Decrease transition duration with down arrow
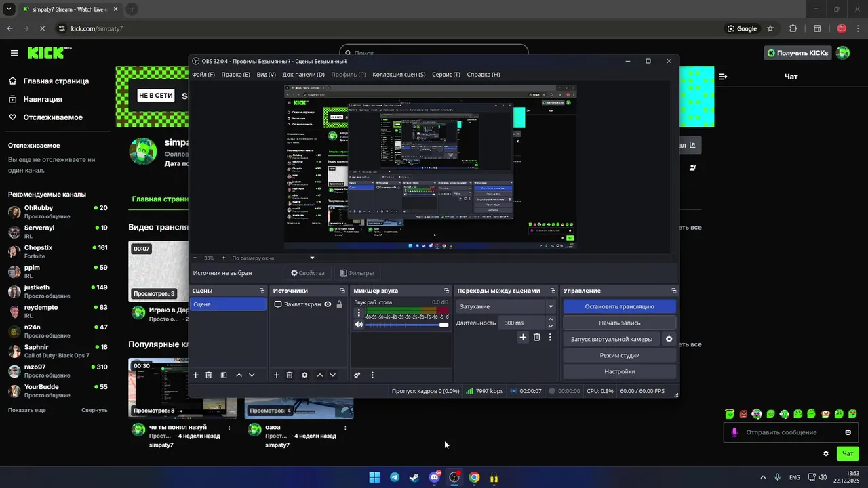Screen dimensions: 868x488 click(x=550, y=326)
